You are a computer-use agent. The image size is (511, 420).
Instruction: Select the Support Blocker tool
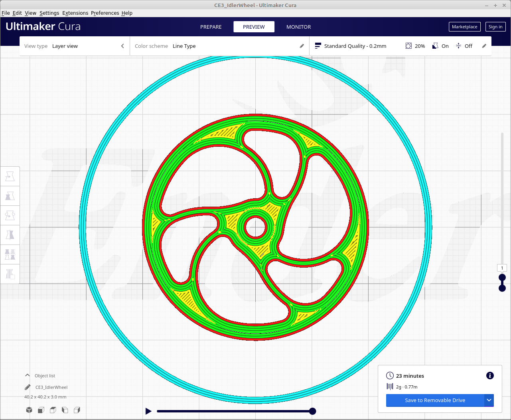10,274
